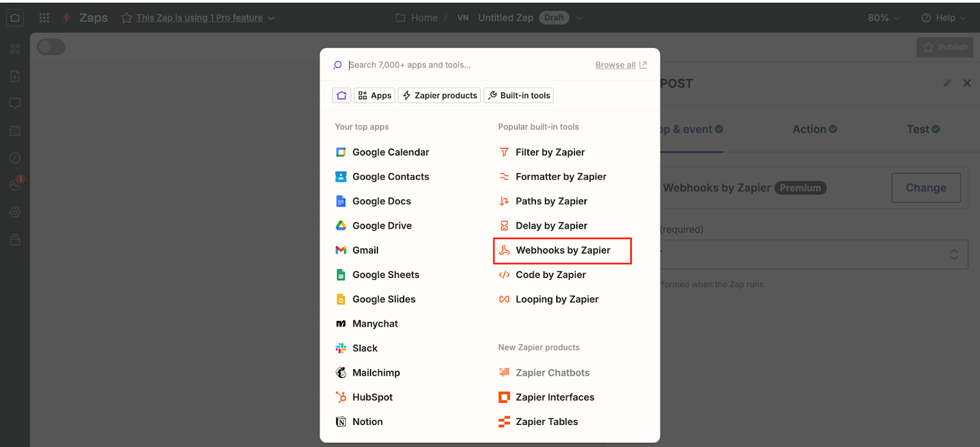Click the pencil edit icon next to POST
The width and height of the screenshot is (980, 447).
(x=947, y=83)
